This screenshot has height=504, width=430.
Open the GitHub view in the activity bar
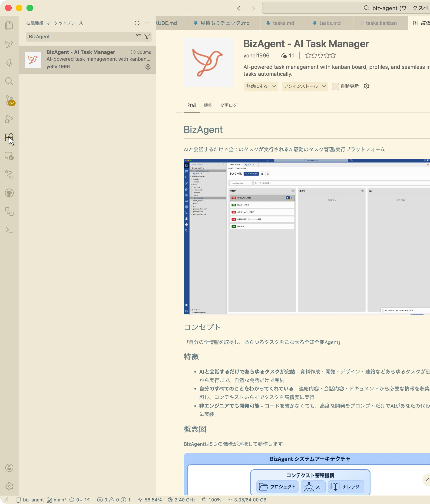(9, 193)
